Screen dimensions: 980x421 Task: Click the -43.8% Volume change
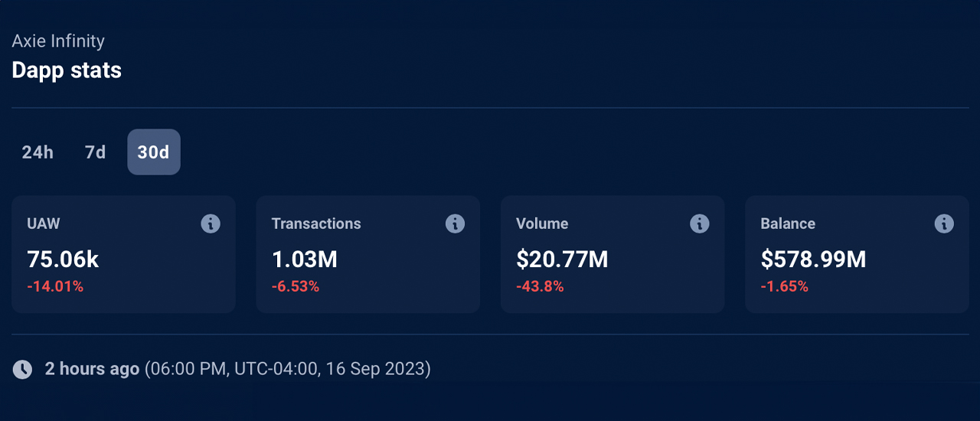pos(540,287)
